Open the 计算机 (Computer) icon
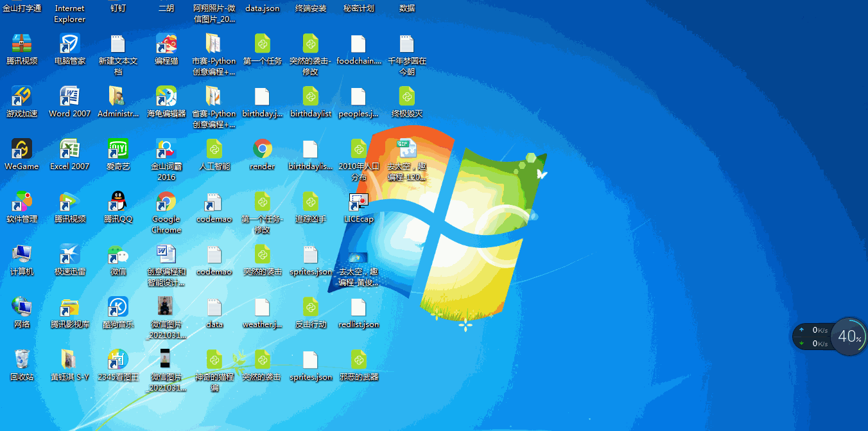 click(x=22, y=254)
